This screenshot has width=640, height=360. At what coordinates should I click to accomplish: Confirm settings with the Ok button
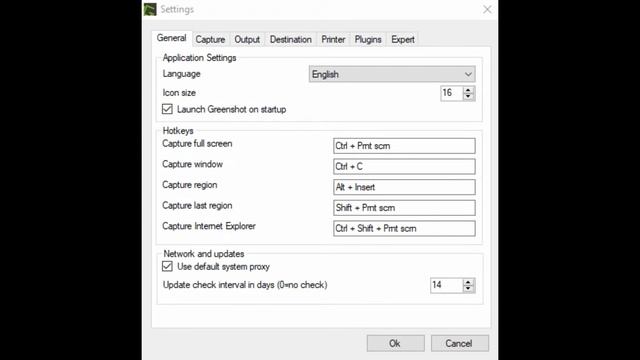(x=396, y=343)
